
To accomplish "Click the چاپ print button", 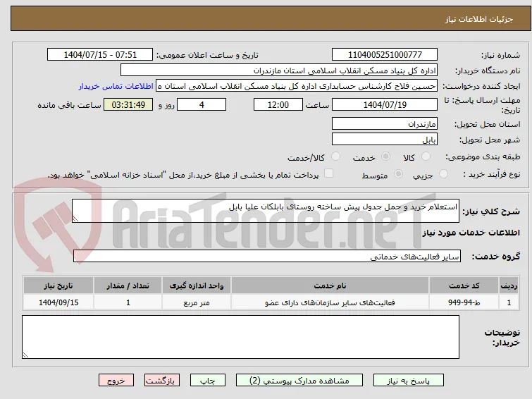I will click(208, 381).
